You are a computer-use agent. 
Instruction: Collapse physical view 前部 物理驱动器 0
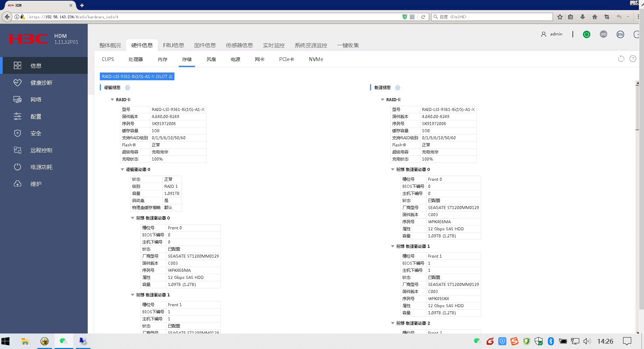393,170
